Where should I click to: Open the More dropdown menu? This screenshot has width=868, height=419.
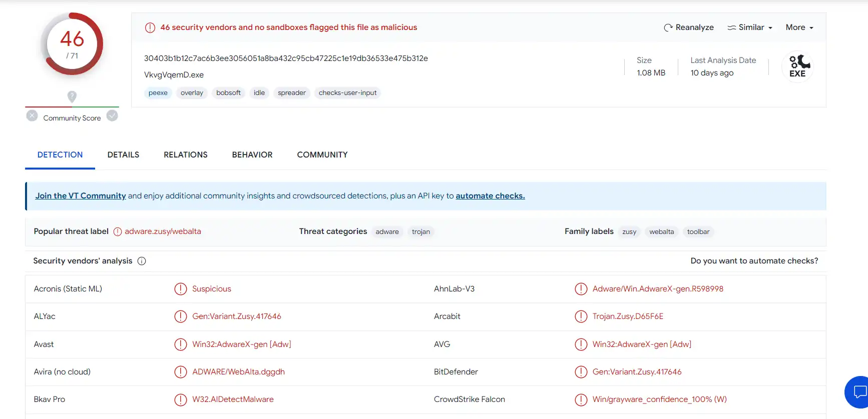click(x=799, y=27)
